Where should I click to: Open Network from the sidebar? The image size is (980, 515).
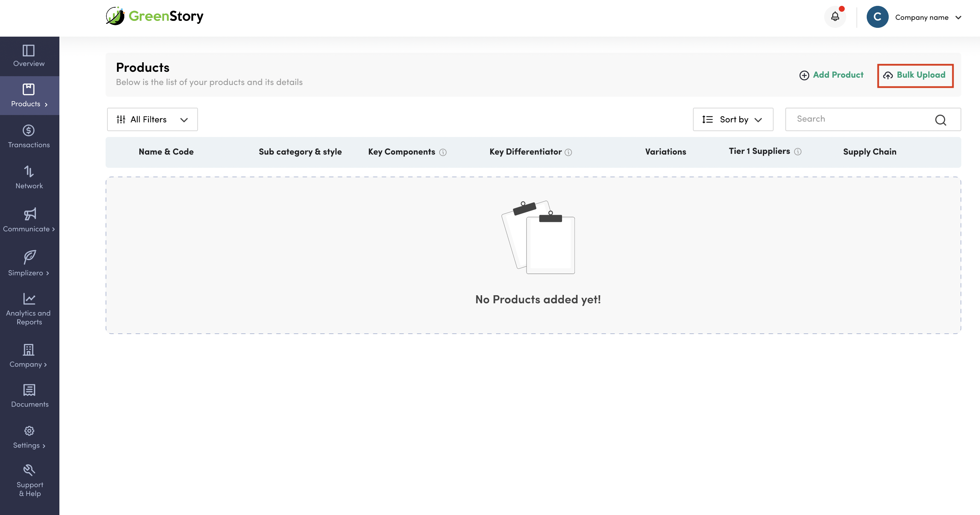[x=29, y=178]
